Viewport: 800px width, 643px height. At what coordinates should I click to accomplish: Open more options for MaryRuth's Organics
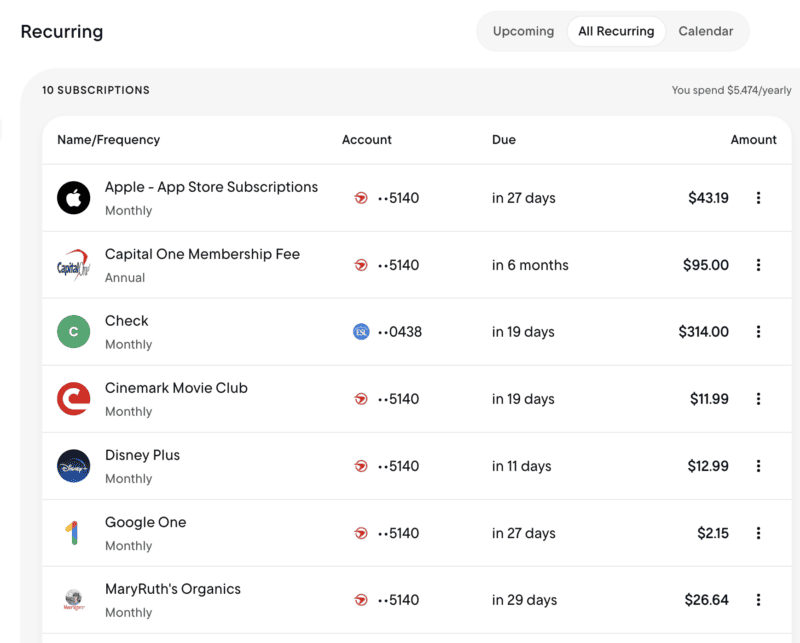tap(758, 600)
